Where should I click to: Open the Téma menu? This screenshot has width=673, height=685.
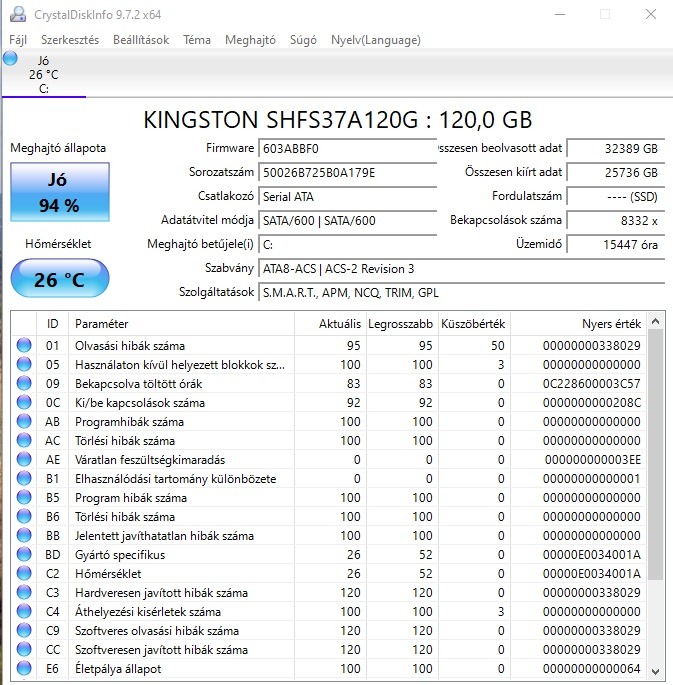[197, 40]
